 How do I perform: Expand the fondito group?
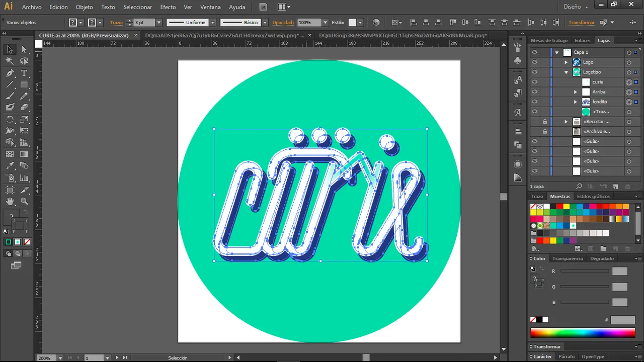tap(576, 102)
